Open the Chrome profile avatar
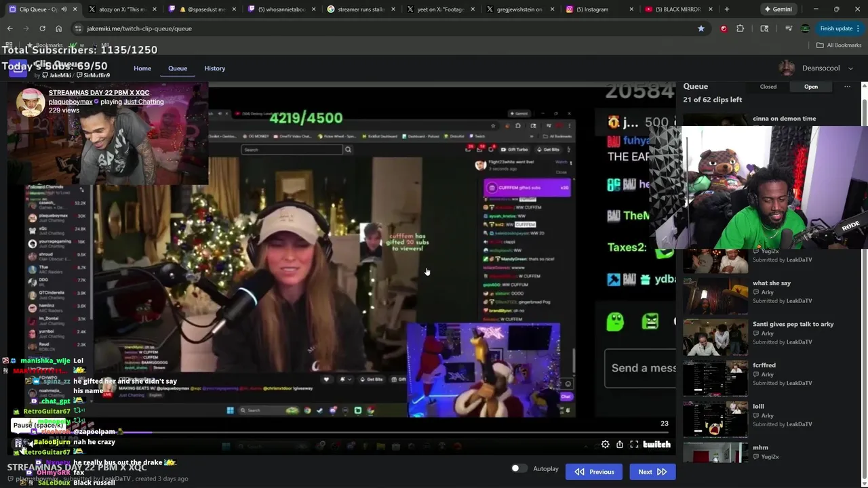 point(805,28)
